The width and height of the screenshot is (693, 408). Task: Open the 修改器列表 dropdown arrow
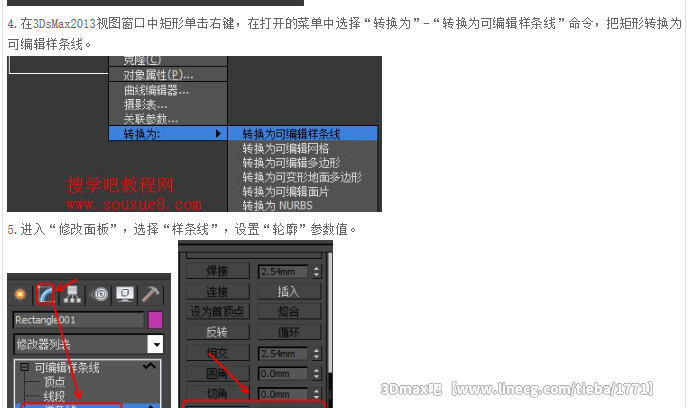[x=156, y=344]
